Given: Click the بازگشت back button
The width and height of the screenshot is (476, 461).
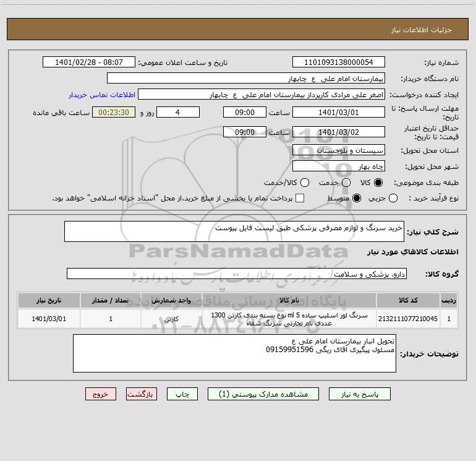Looking at the screenshot, I should [142, 394].
